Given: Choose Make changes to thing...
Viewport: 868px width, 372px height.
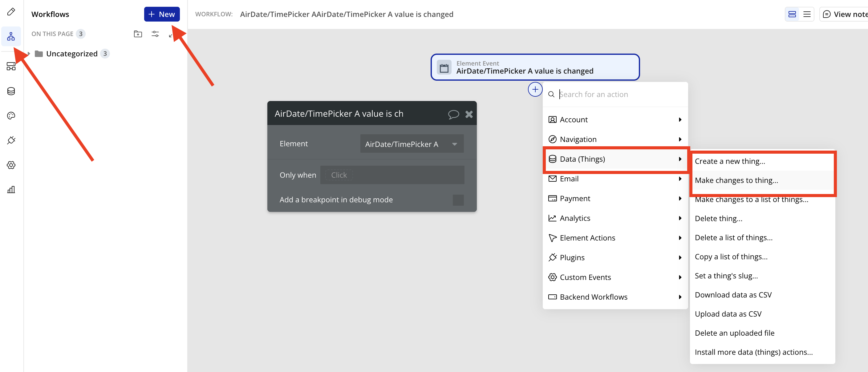Looking at the screenshot, I should 763,180.
